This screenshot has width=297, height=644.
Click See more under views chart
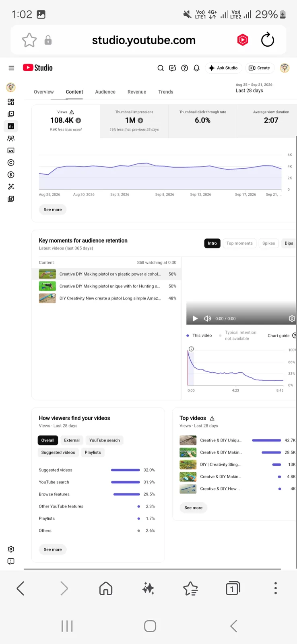pos(53,210)
